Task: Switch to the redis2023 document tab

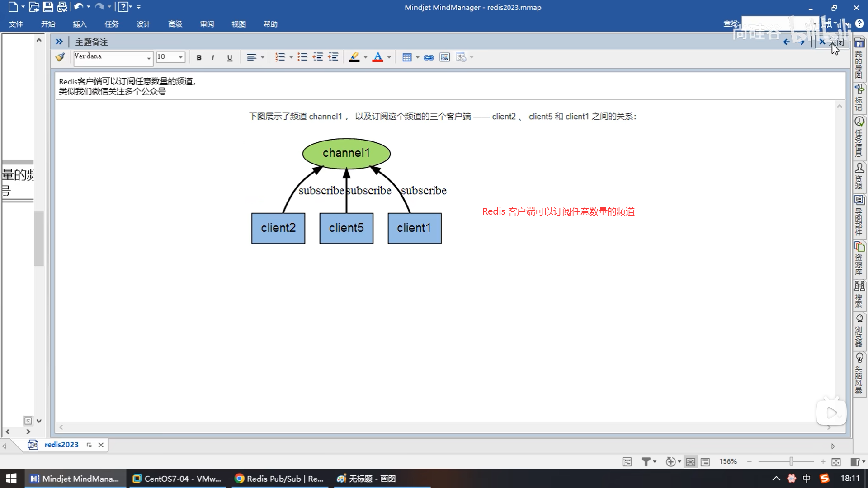Action: [x=61, y=445]
